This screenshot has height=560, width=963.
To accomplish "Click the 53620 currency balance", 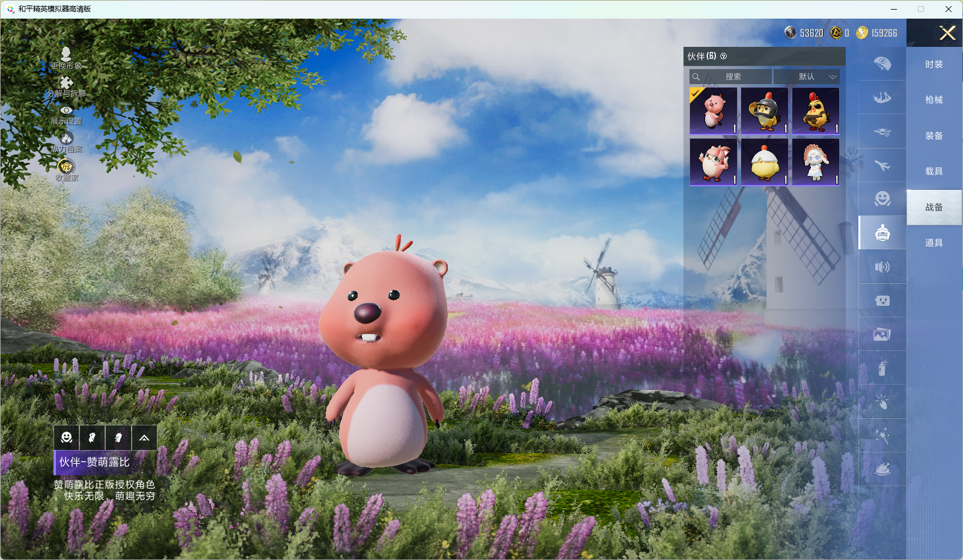I will [812, 33].
